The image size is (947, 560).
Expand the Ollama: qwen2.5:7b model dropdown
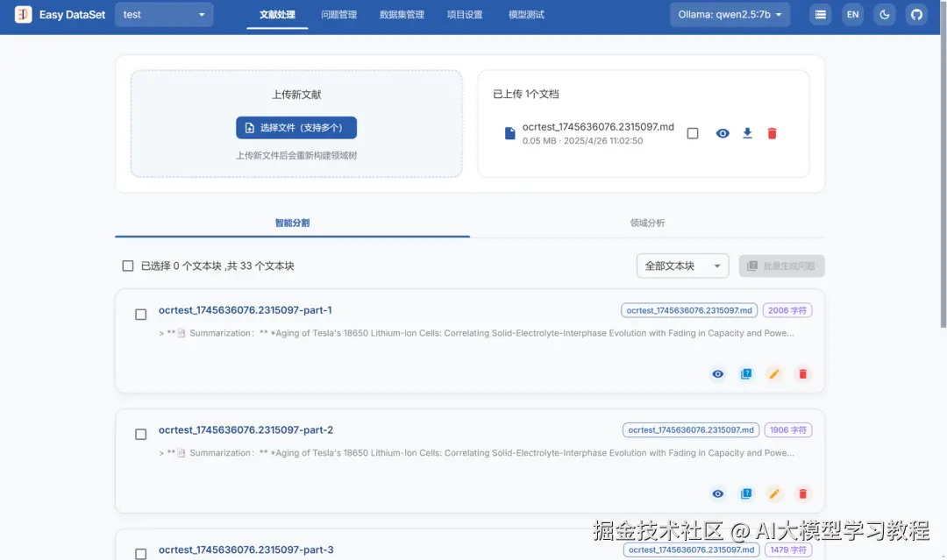point(730,15)
